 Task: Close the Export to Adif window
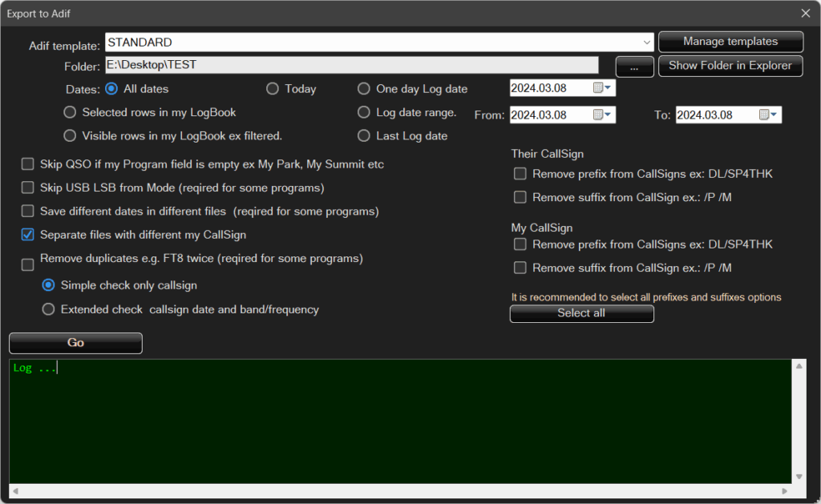806,13
